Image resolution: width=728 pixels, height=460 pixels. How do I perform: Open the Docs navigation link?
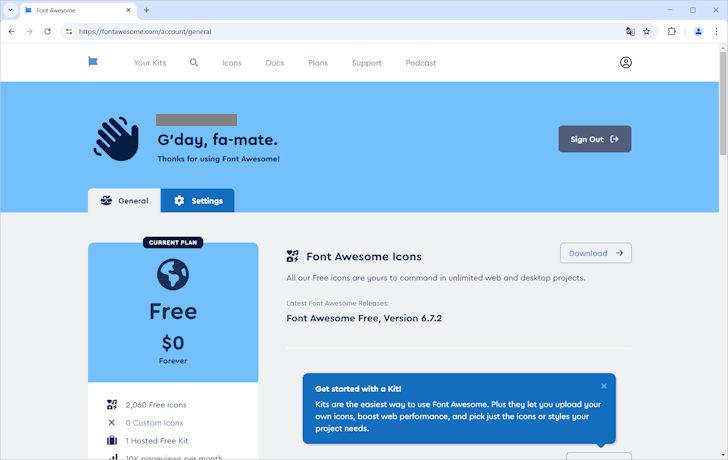click(x=275, y=63)
